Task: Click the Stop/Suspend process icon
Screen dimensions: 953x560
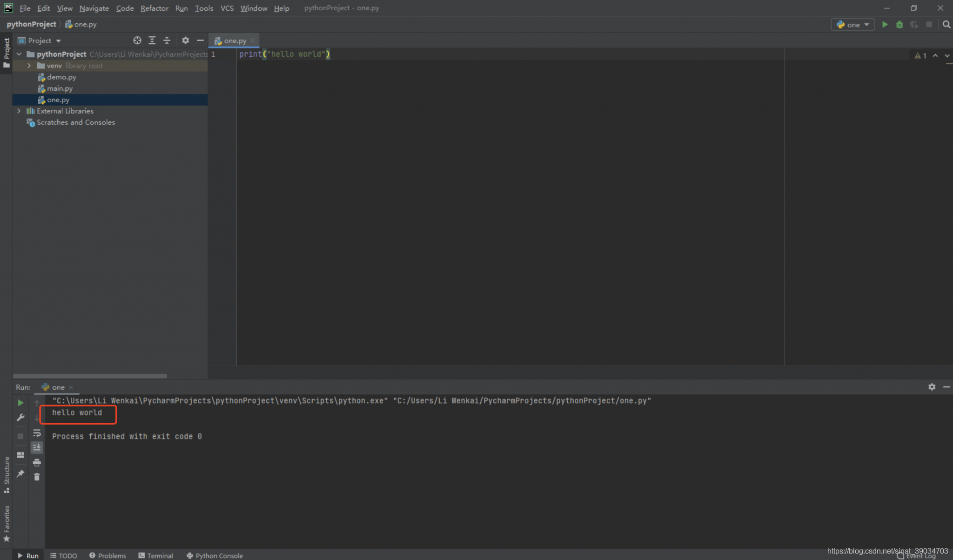Action: click(20, 432)
